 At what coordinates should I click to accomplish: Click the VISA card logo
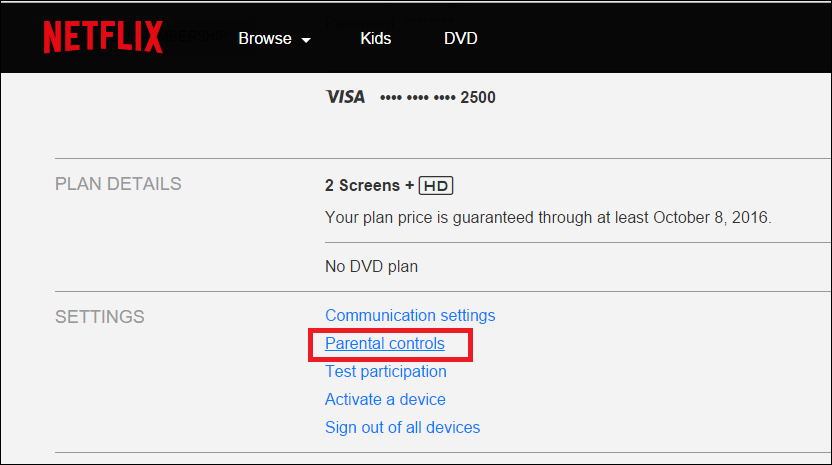345,97
